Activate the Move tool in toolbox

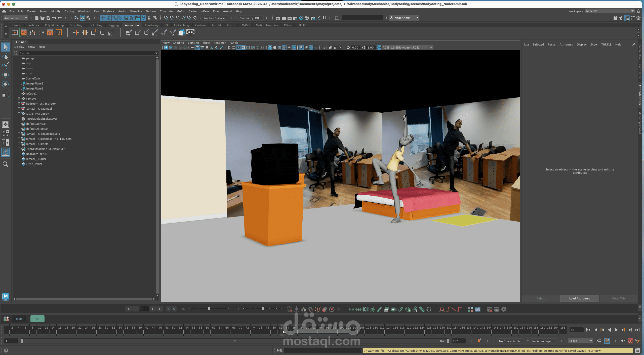[x=5, y=75]
